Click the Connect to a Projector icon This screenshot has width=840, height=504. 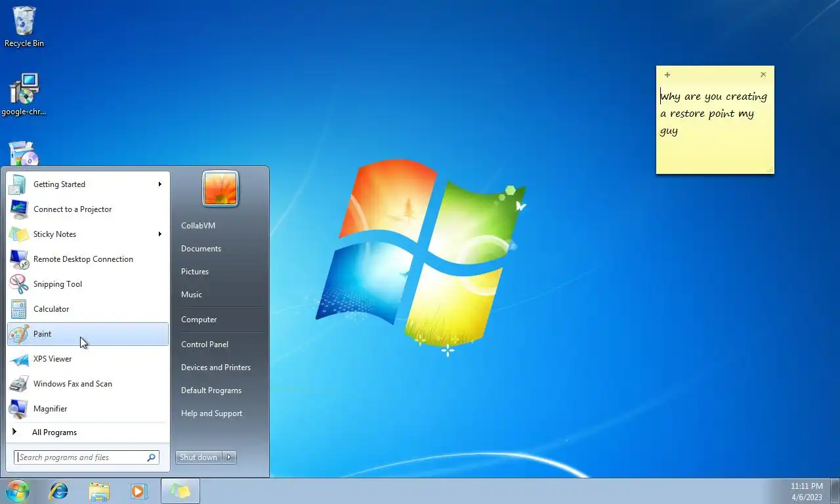point(18,209)
